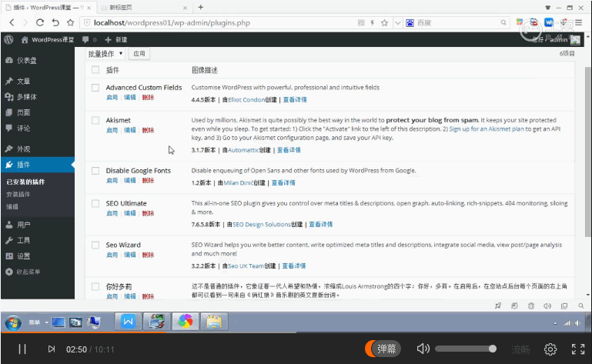This screenshot has width=592, height=364.
Task: Delete Seo Wizard via 删除 link
Action: pyautogui.click(x=148, y=255)
